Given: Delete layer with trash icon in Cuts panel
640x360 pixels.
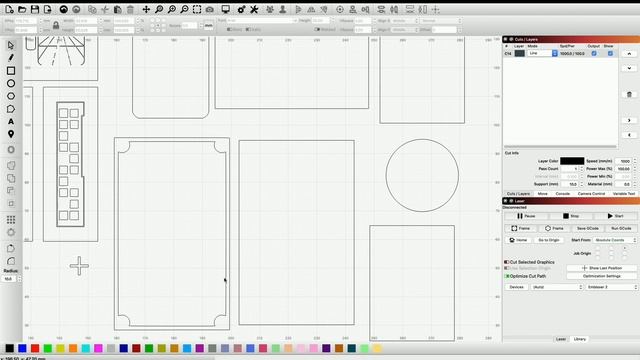Looking at the screenshot, I should (629, 94).
